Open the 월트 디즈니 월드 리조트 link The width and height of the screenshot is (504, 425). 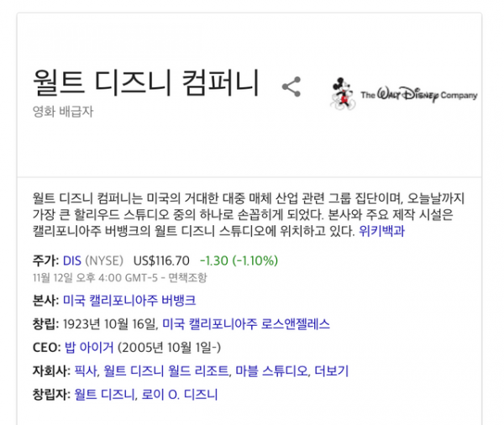(x=165, y=371)
